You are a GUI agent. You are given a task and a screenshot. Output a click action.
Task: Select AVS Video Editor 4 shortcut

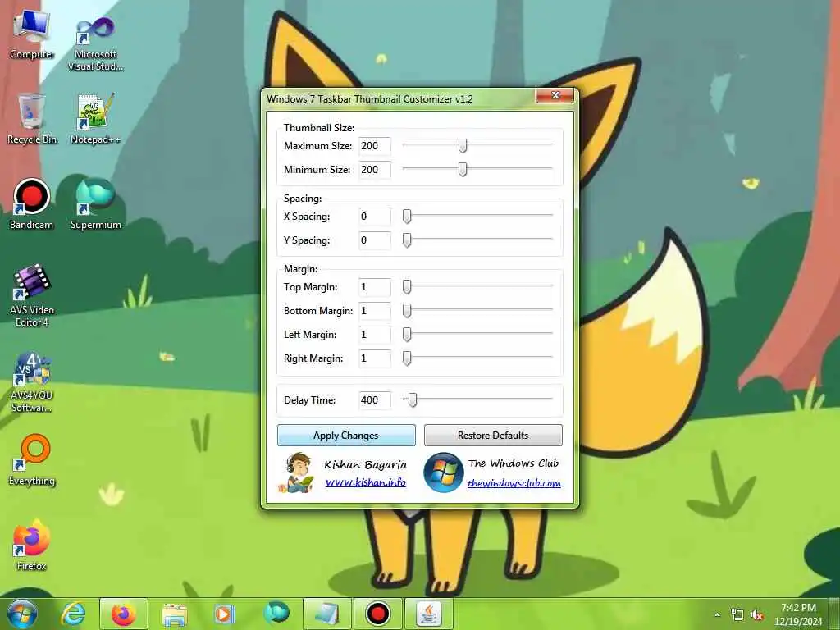pos(32,295)
